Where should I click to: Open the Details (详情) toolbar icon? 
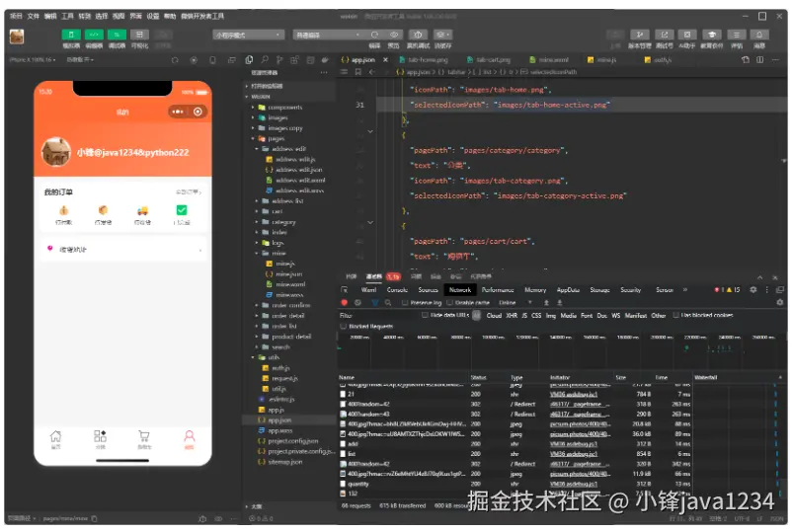click(x=737, y=35)
